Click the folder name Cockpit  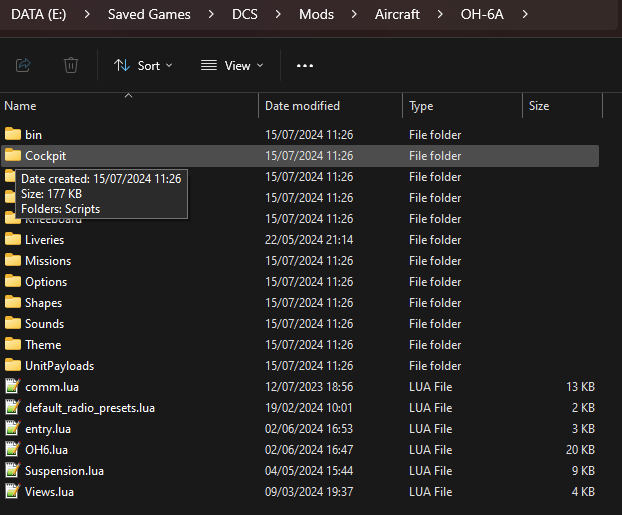pyautogui.click(x=46, y=156)
